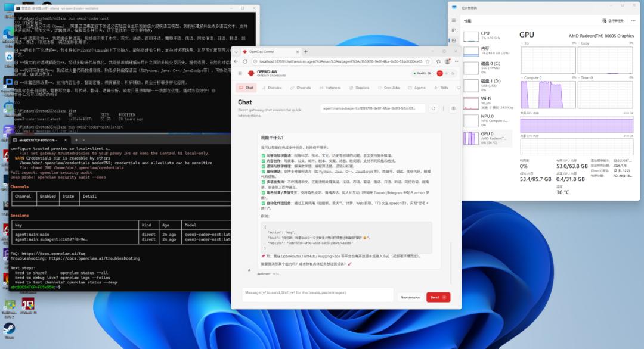This screenshot has width=644, height=349.
Task: Select GPU 0 in Task Manager
Action: pos(488,138)
